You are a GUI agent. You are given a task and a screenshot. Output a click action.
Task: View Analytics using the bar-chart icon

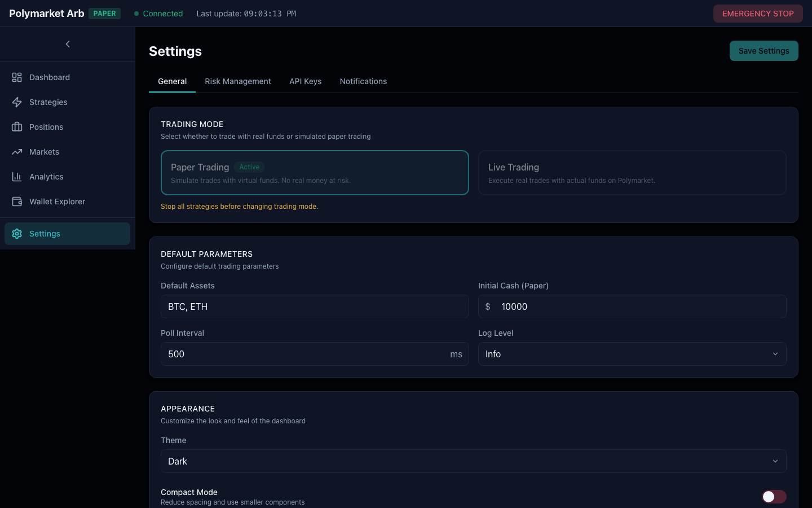[17, 177]
